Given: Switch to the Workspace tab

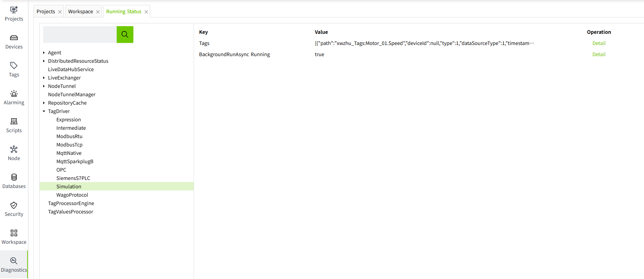Looking at the screenshot, I should (80, 12).
